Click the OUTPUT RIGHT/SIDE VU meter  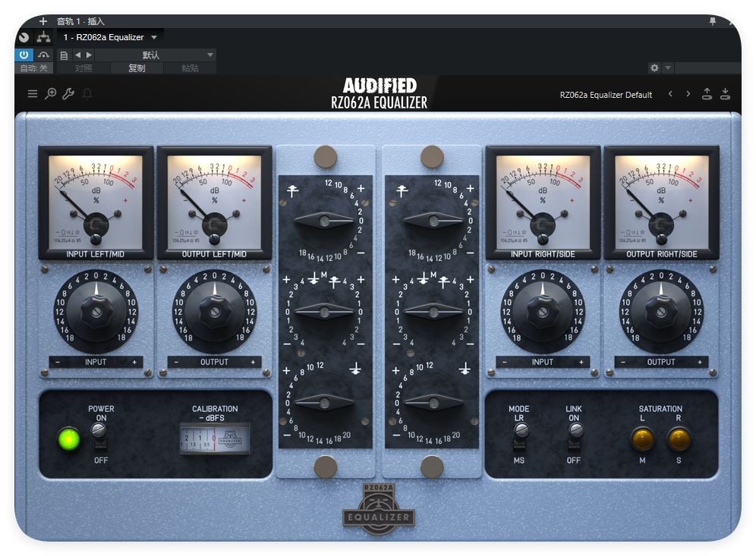point(662,203)
